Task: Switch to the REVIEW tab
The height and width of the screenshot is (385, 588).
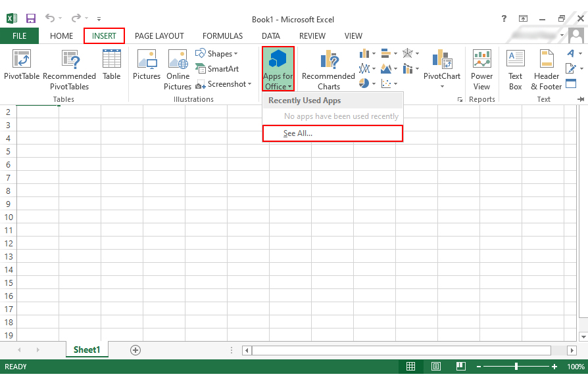Action: coord(312,36)
